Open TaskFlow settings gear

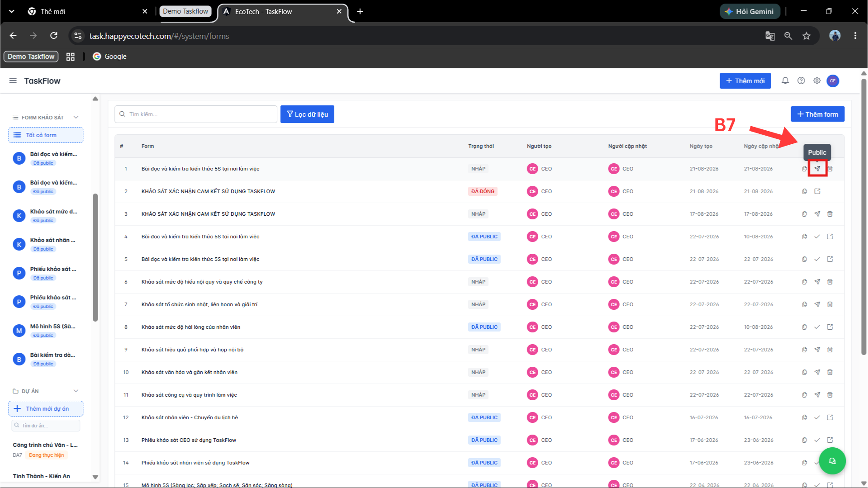pos(817,81)
